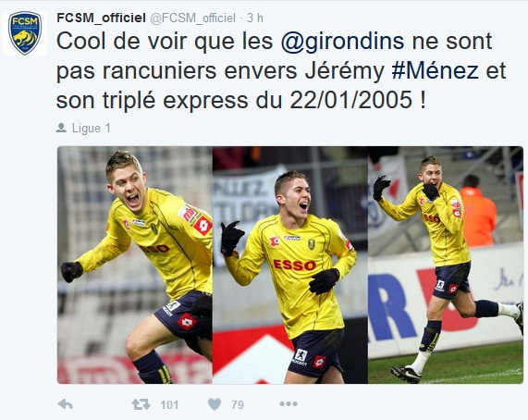This screenshot has width=528, height=420.
Task: Click the 3 h timestamp
Action: click(255, 18)
